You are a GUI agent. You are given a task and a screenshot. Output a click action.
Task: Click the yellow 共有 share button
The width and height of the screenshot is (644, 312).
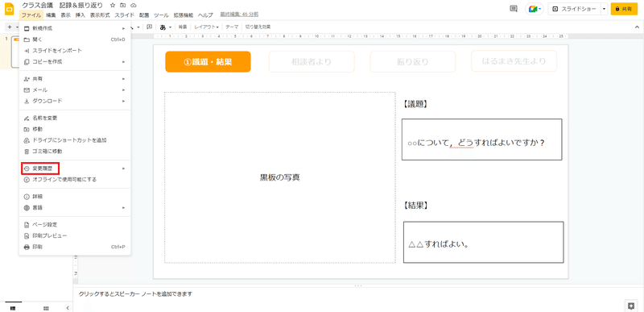click(624, 9)
